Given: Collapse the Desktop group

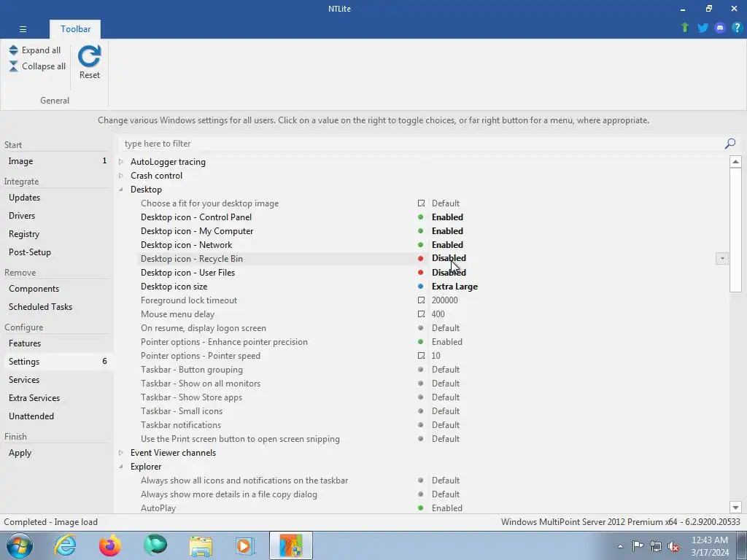Looking at the screenshot, I should 121,190.
